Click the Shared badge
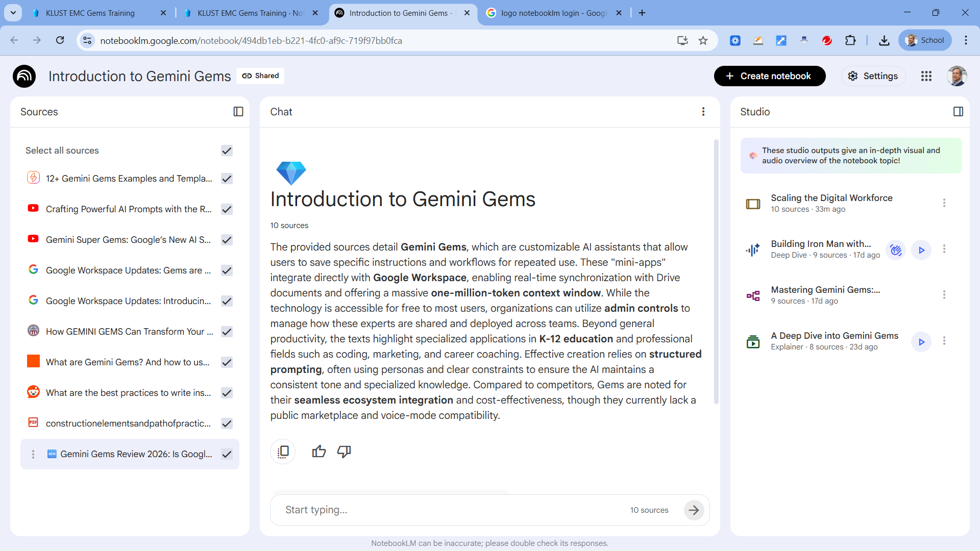The image size is (980, 551). (260, 76)
